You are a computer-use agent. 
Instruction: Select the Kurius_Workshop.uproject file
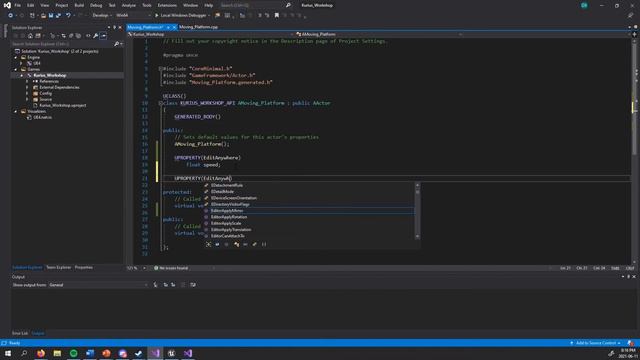point(62,105)
